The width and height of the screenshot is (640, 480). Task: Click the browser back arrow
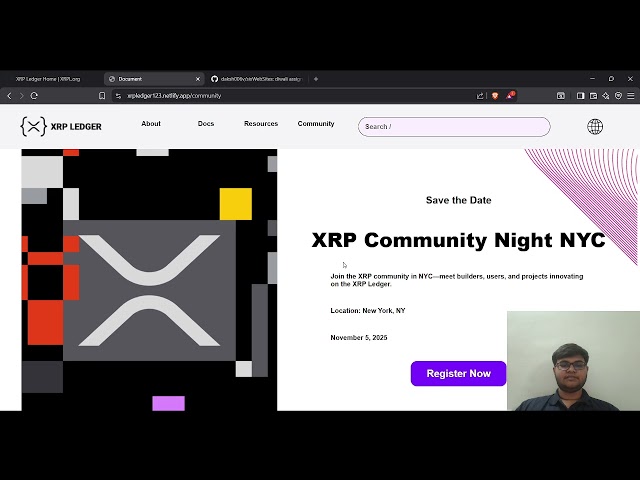tap(9, 96)
